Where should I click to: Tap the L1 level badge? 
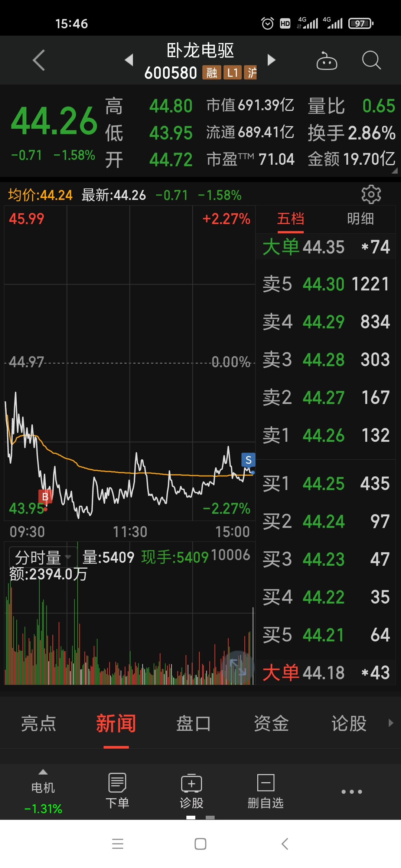point(232,73)
